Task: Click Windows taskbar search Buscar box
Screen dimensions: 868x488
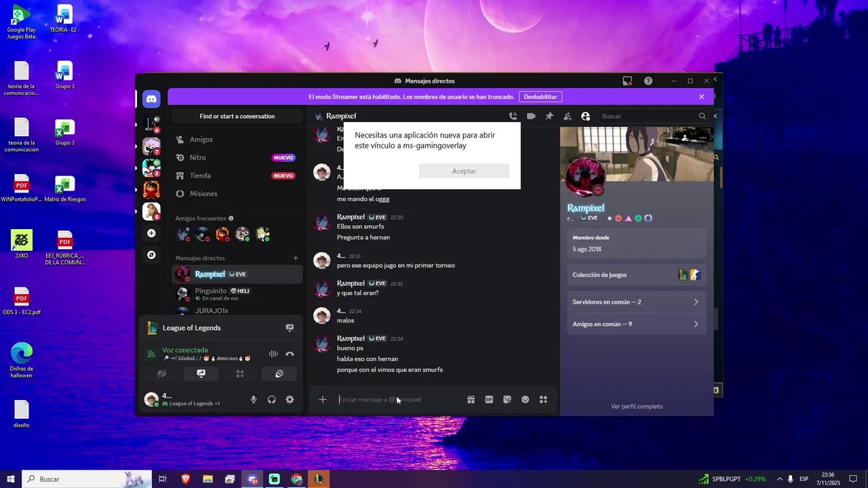Action: 86,479
